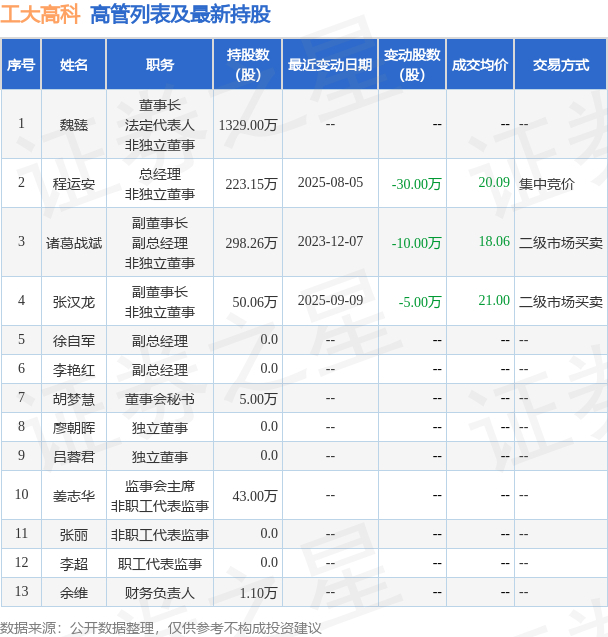Select the name 姜志华

(74, 495)
